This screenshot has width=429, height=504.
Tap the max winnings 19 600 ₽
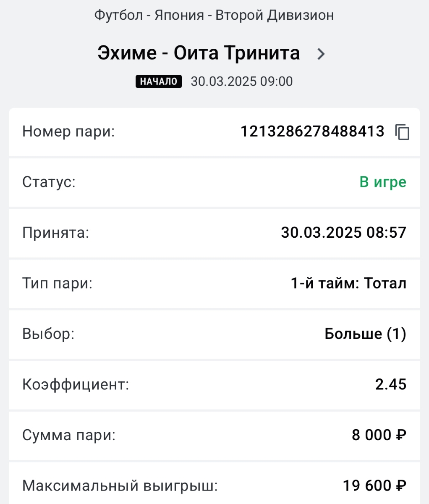pos(374,486)
